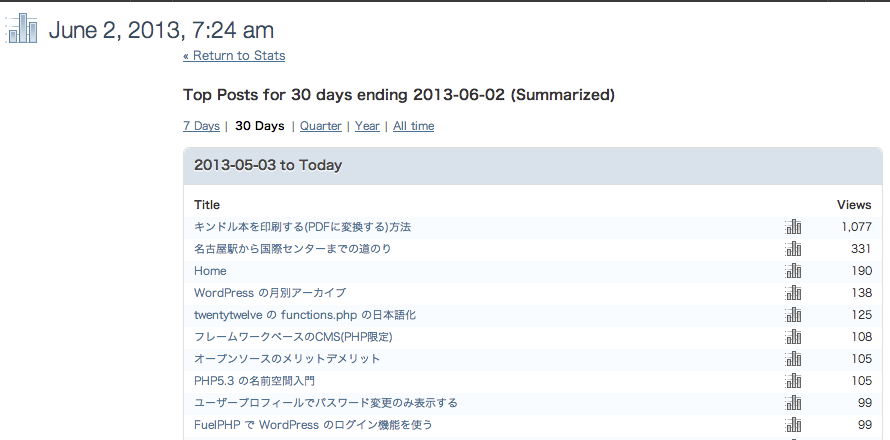Show All time stats
890x440 pixels.
(413, 126)
